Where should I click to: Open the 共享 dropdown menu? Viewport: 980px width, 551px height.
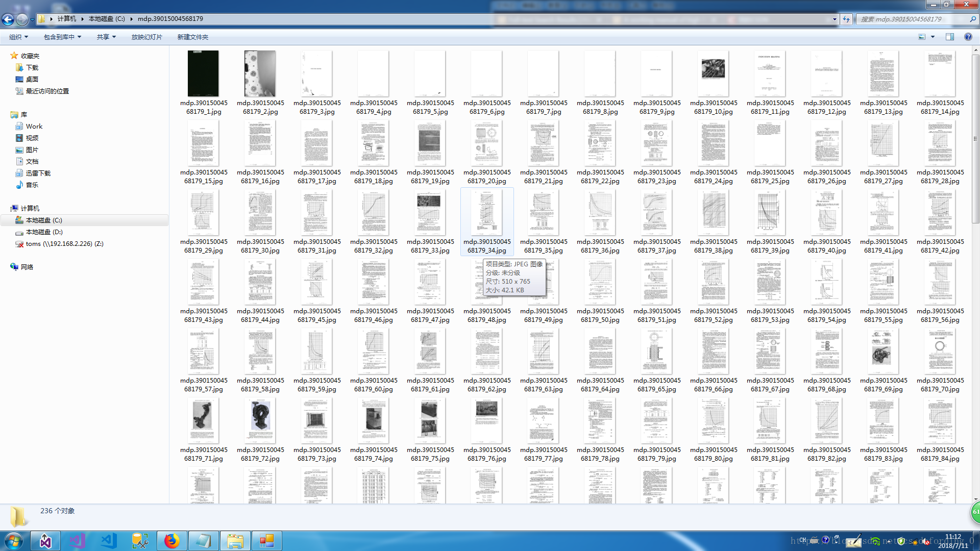(x=106, y=37)
